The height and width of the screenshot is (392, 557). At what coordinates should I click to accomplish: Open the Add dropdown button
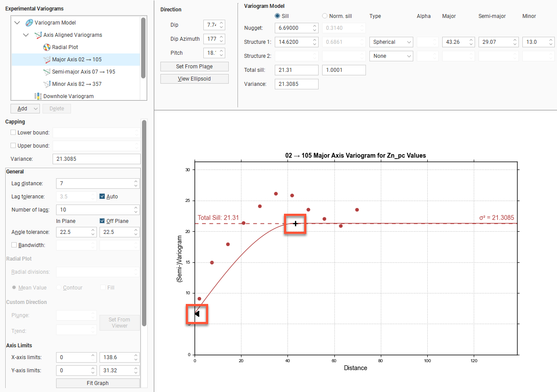pyautogui.click(x=25, y=109)
